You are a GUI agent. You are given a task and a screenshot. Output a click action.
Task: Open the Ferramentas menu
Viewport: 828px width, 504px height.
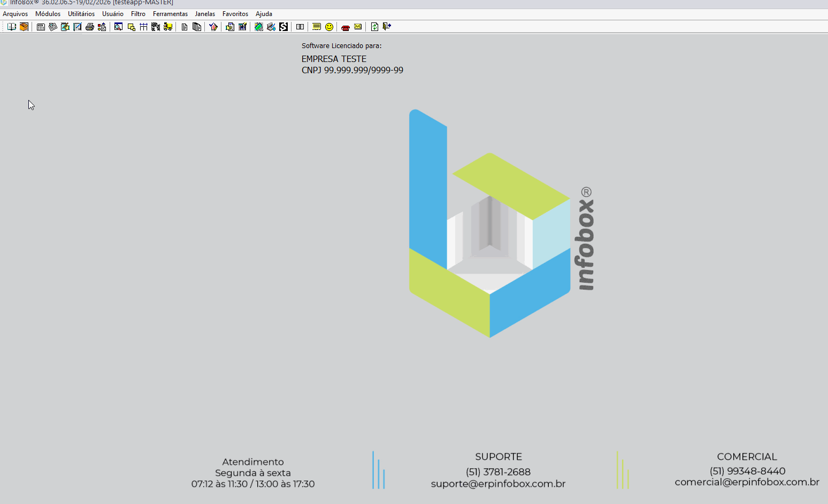[x=170, y=14]
